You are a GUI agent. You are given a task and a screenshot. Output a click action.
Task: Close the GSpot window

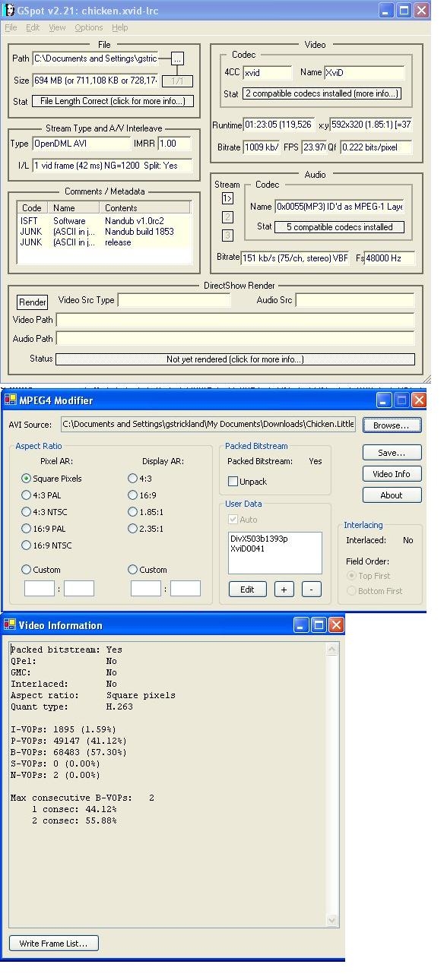422,11
